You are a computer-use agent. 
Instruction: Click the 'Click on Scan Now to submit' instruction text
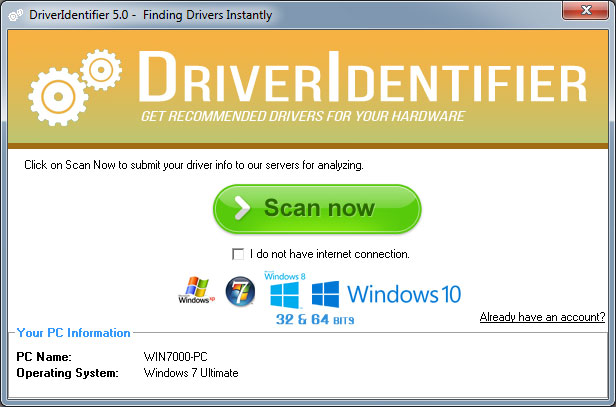tap(194, 165)
